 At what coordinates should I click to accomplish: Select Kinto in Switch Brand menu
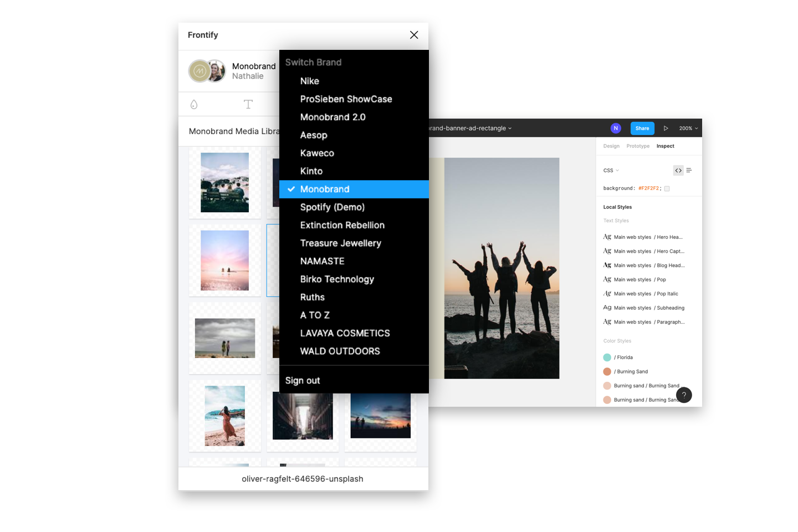pyautogui.click(x=354, y=171)
